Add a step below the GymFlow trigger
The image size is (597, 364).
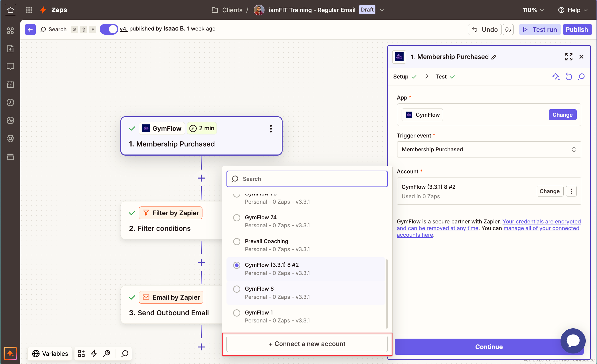coord(201,178)
